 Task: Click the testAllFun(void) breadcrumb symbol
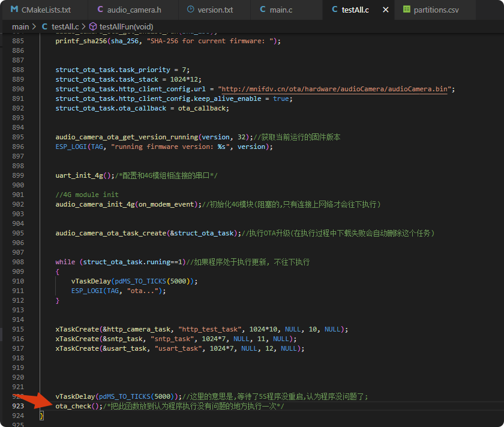pos(126,26)
